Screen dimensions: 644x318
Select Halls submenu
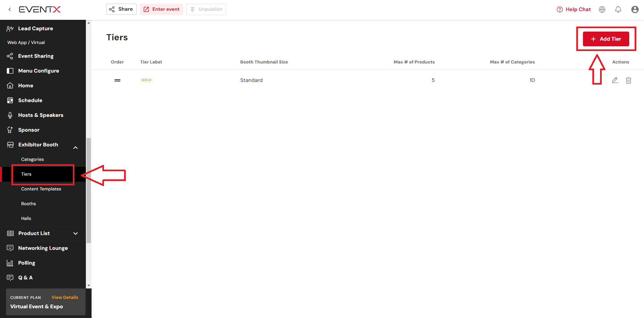click(x=26, y=219)
